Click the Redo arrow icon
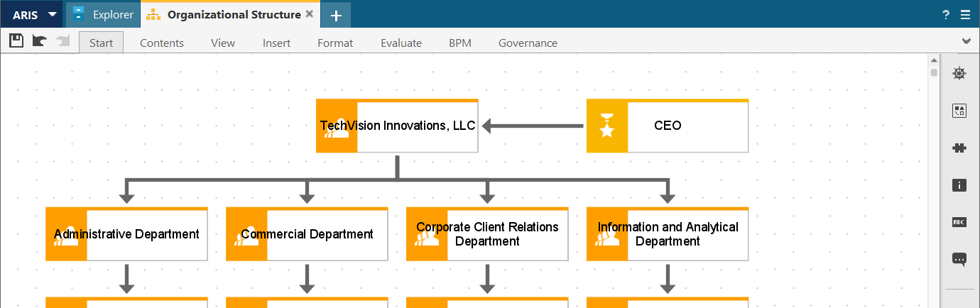The image size is (980, 308). pyautogui.click(x=62, y=40)
